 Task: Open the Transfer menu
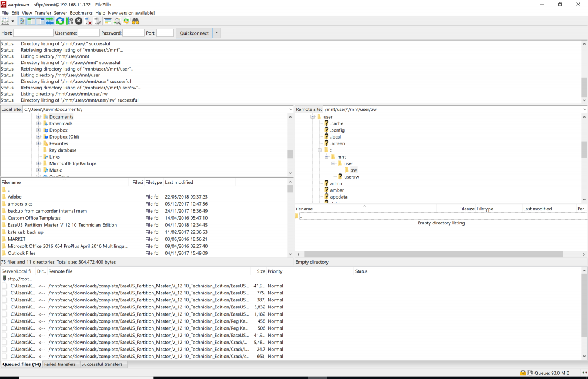click(x=43, y=13)
